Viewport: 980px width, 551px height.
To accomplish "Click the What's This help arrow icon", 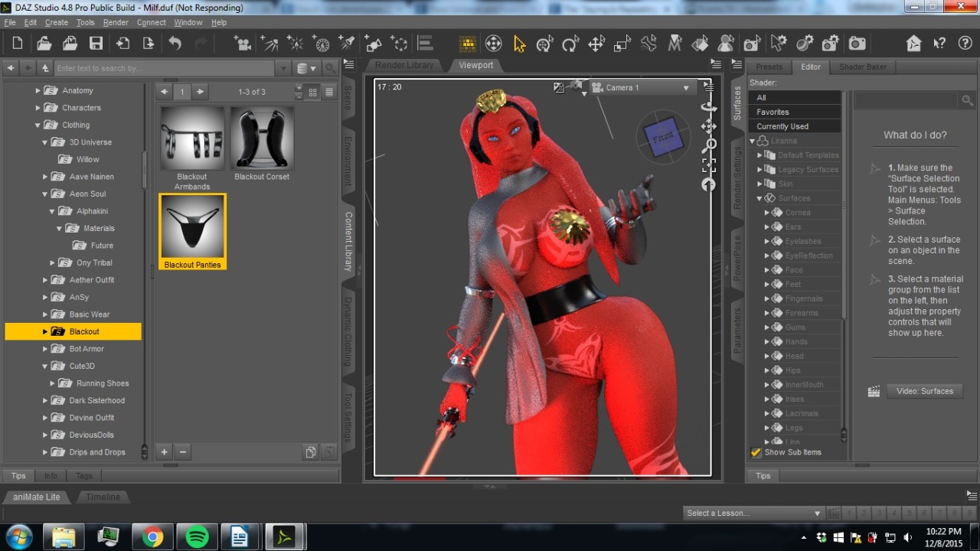I will [939, 44].
